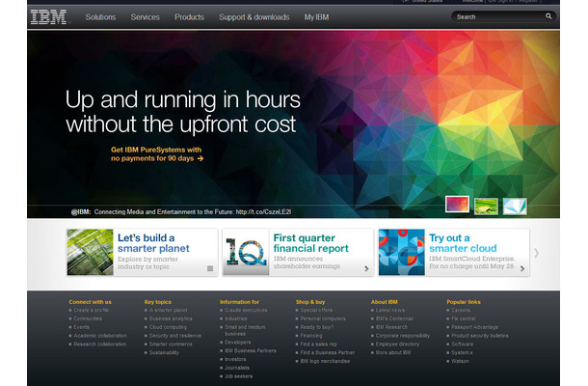The width and height of the screenshot is (588, 386).
Task: Open Sustainability link
Action: click(164, 352)
